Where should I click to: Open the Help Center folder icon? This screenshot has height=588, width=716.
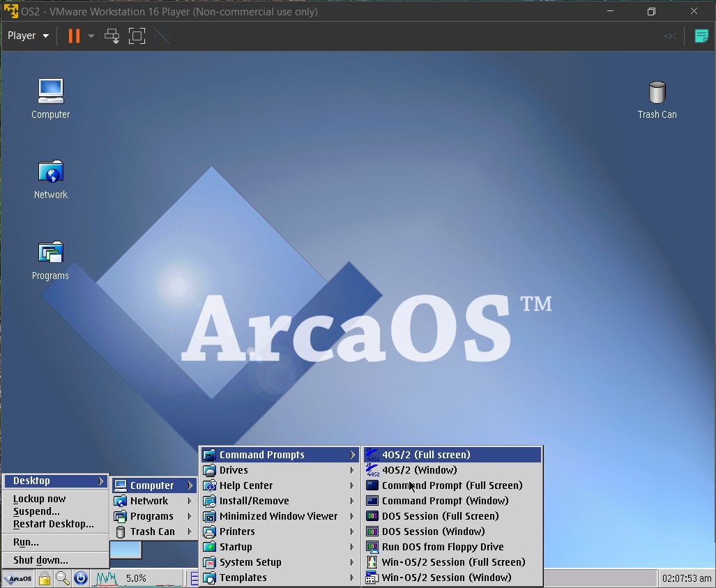tap(209, 485)
